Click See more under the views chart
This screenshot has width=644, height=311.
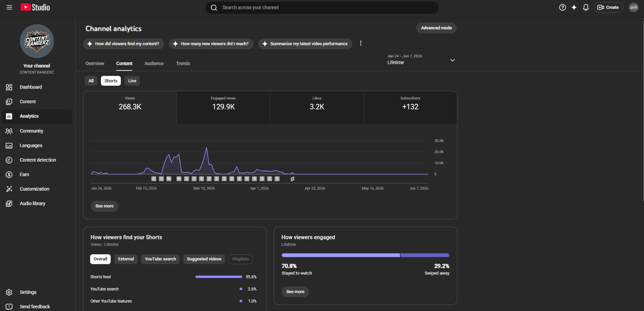point(104,206)
